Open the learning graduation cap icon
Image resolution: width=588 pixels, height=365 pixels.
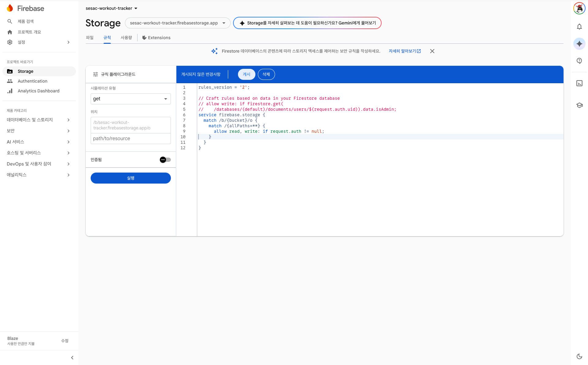579,105
